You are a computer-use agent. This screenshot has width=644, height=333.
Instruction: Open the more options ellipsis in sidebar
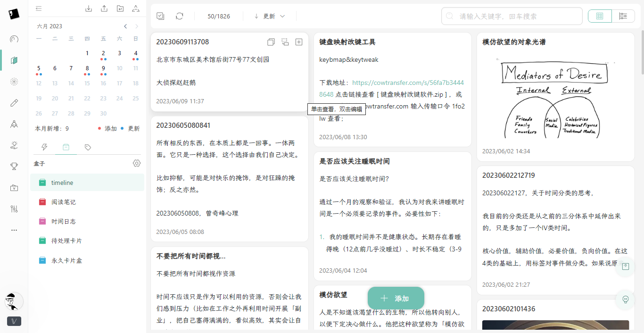click(14, 230)
